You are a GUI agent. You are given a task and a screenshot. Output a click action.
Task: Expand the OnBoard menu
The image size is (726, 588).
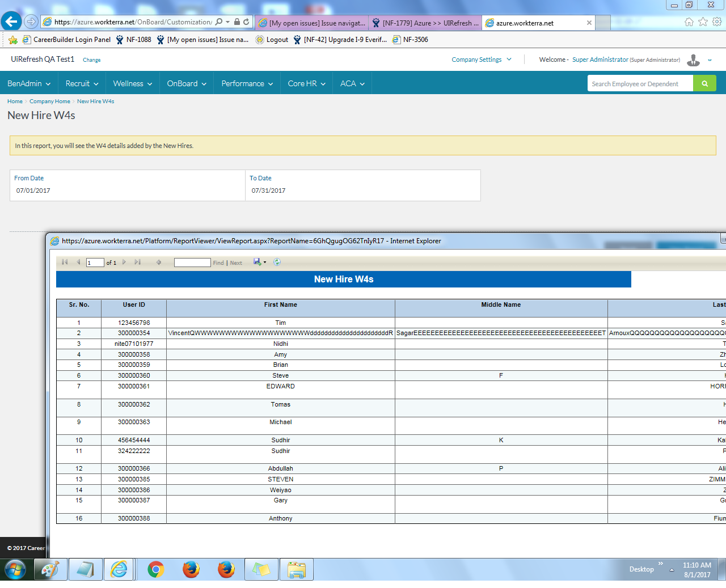186,83
